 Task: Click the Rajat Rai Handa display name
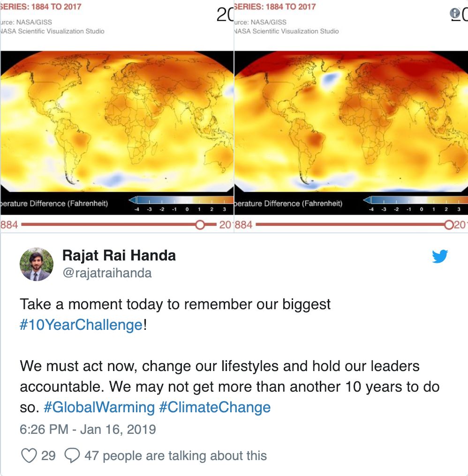(x=119, y=255)
